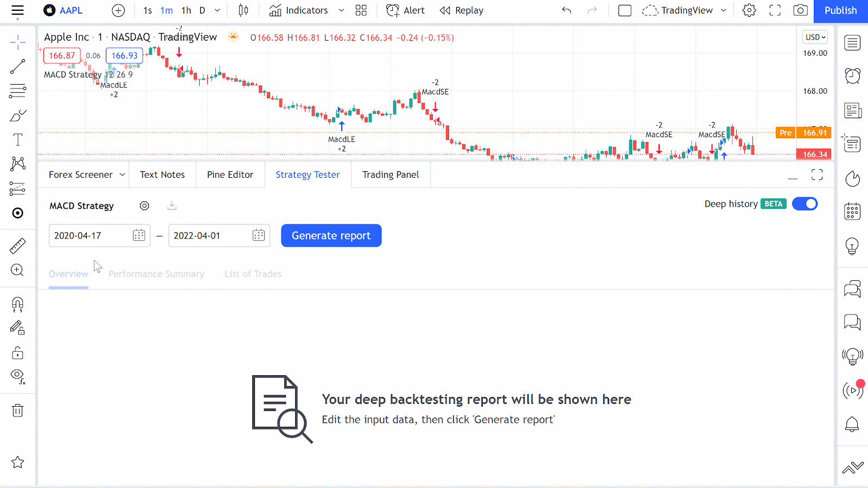Click the trash icon to remove drawings
The width and height of the screenshot is (868, 488).
(x=17, y=410)
